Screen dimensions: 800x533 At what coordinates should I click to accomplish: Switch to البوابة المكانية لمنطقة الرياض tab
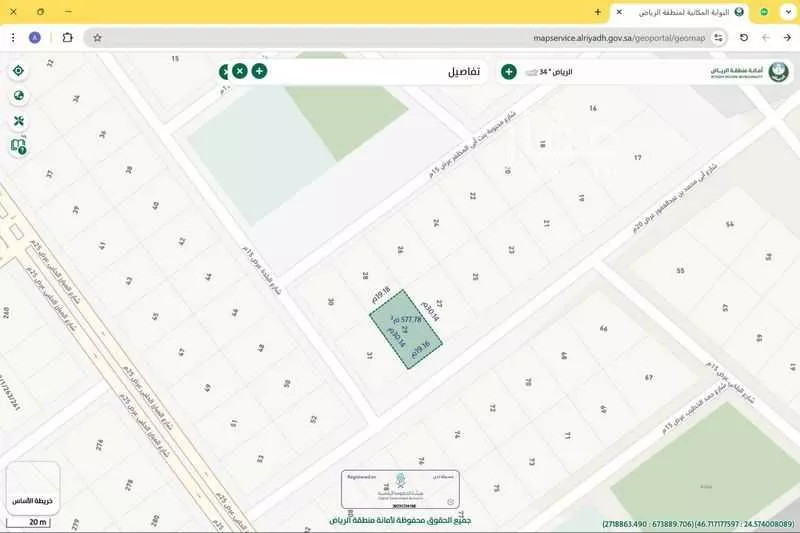(x=680, y=12)
